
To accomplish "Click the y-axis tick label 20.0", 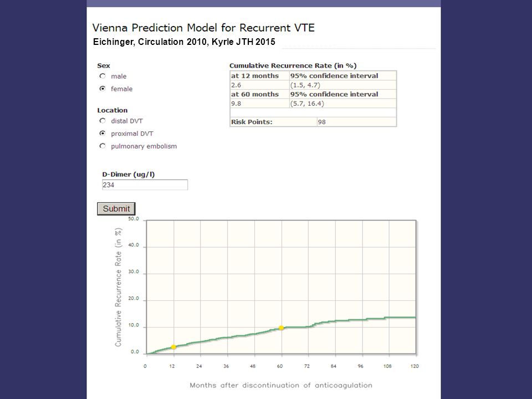I will (134, 299).
